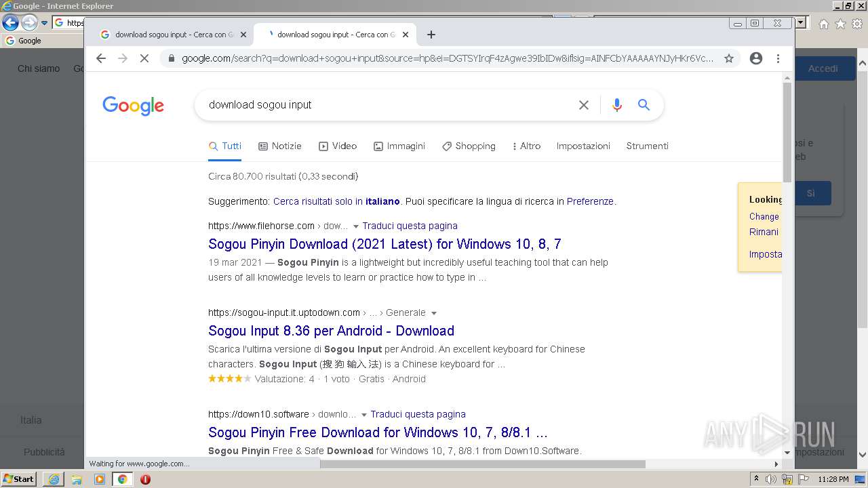Show hidden tray icons arrow
The height and width of the screenshot is (488, 868).
point(757,479)
